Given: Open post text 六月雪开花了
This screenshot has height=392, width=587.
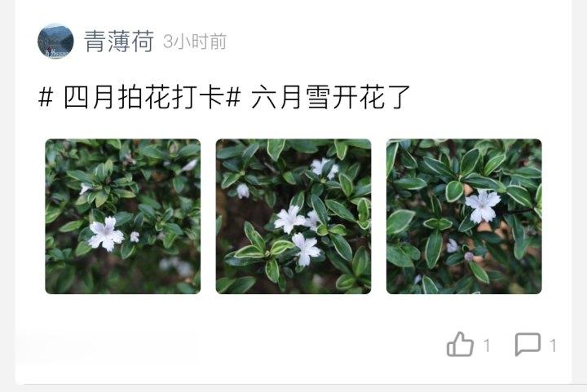Looking at the screenshot, I should 331,97.
